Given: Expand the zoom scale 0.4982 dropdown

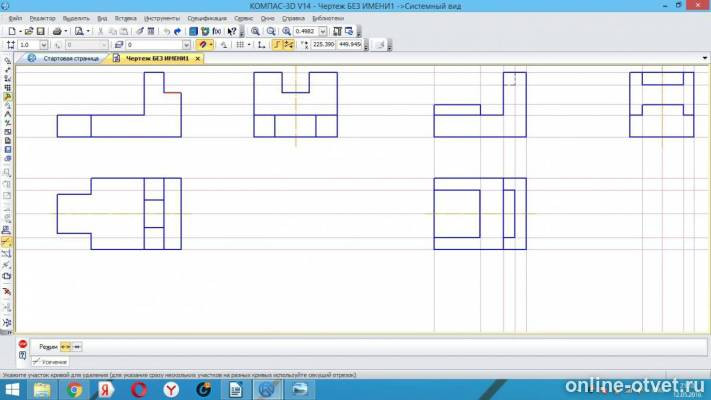Looking at the screenshot, I should [322, 31].
